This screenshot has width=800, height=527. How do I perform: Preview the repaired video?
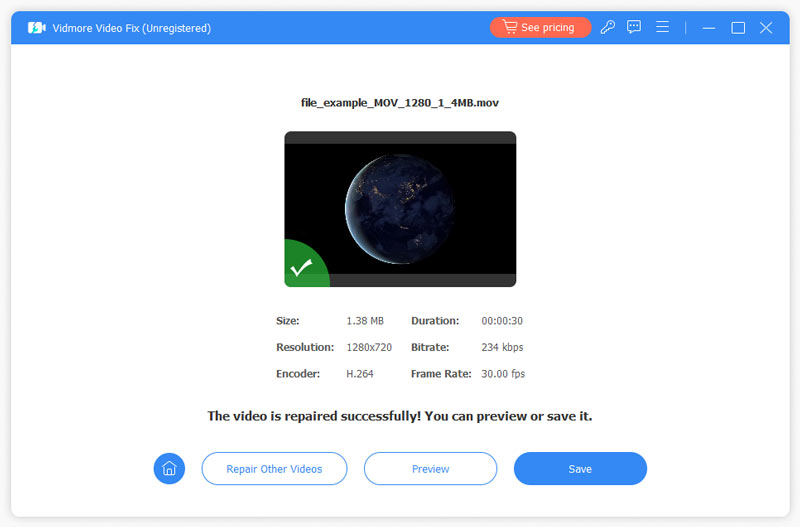430,468
